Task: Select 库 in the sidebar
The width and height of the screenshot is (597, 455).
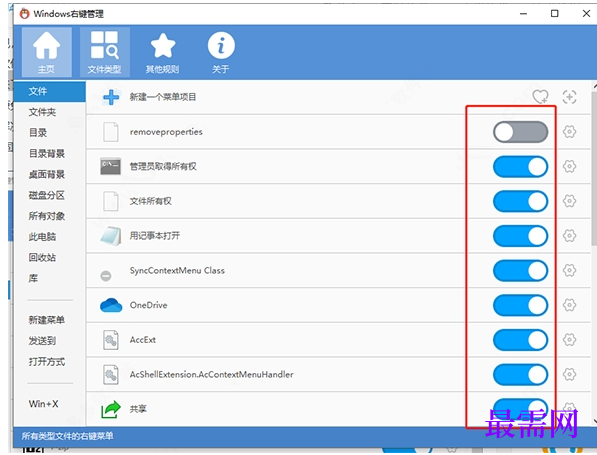Action: click(33, 278)
